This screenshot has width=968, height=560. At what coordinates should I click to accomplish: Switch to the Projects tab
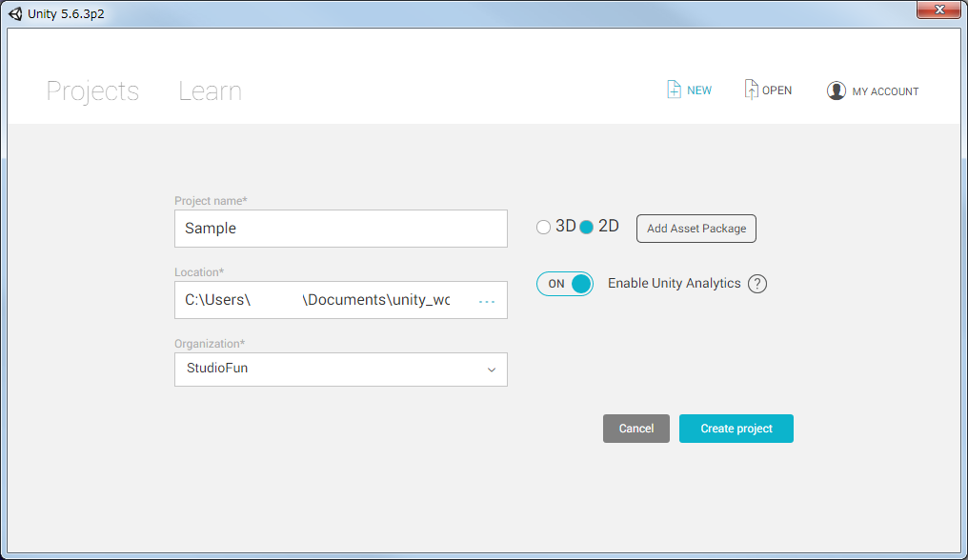[92, 91]
